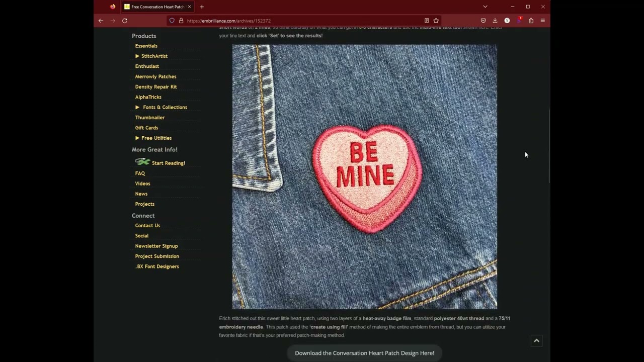This screenshot has height=362, width=644.
Task: Open the Projects page
Action: (145, 204)
